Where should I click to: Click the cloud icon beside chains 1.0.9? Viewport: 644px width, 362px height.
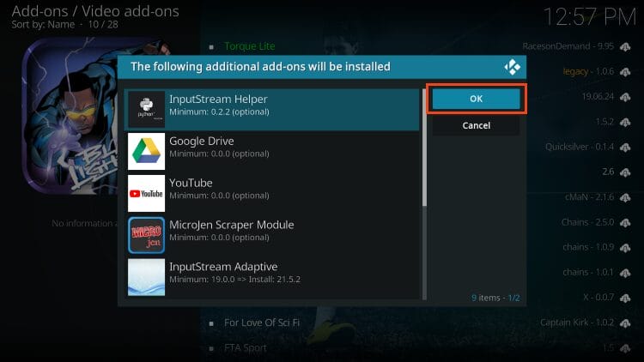point(625,248)
